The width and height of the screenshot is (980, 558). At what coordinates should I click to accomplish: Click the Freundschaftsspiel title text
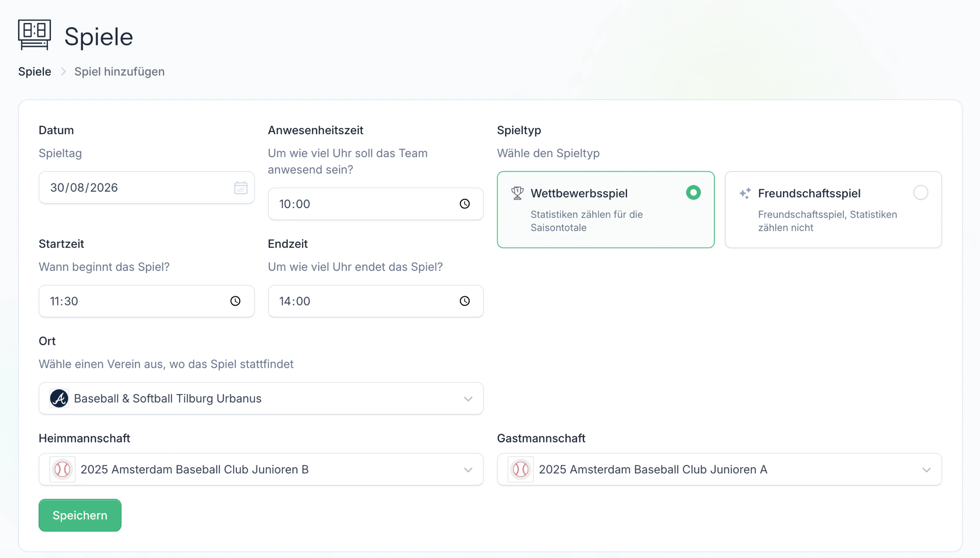coord(809,193)
